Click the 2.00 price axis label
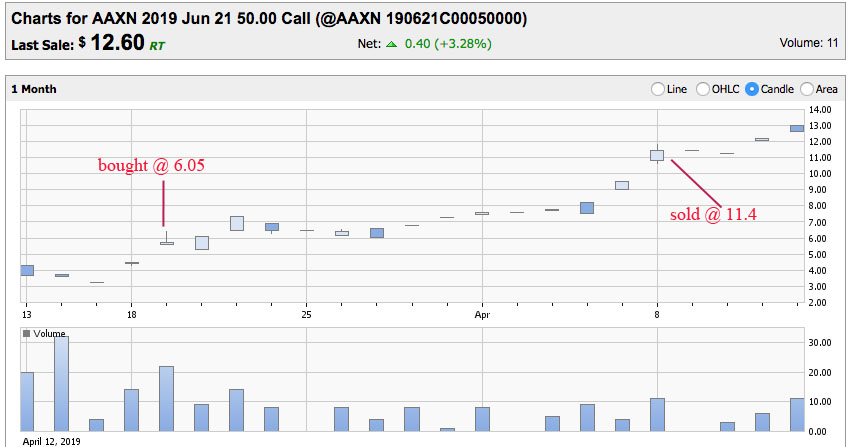 [x=817, y=302]
